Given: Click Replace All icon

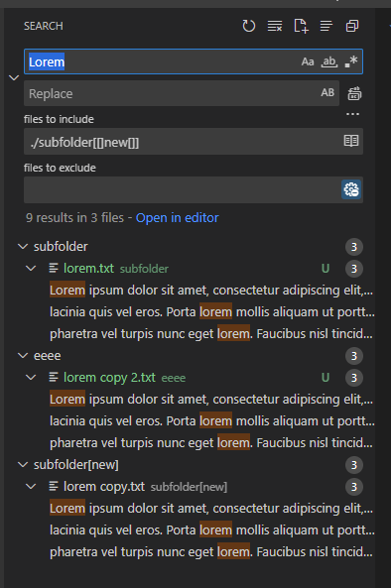Looking at the screenshot, I should 354,93.
